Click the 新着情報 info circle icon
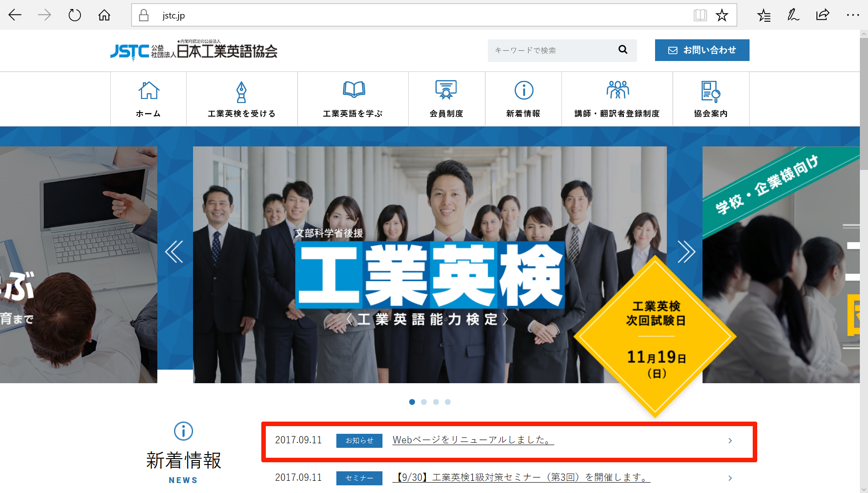Viewport: 868px width, 493px height. coord(184,431)
